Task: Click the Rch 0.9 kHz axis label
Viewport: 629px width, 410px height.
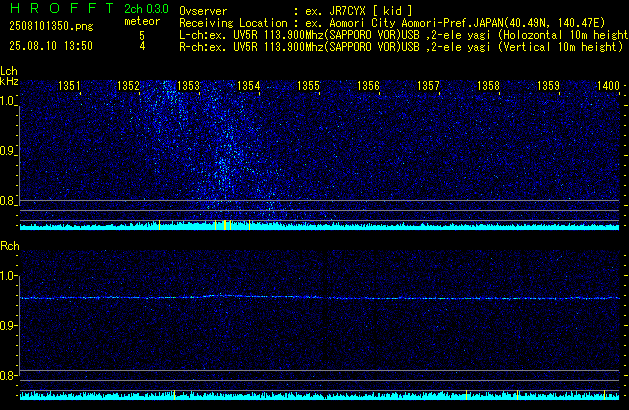Action: click(7, 325)
